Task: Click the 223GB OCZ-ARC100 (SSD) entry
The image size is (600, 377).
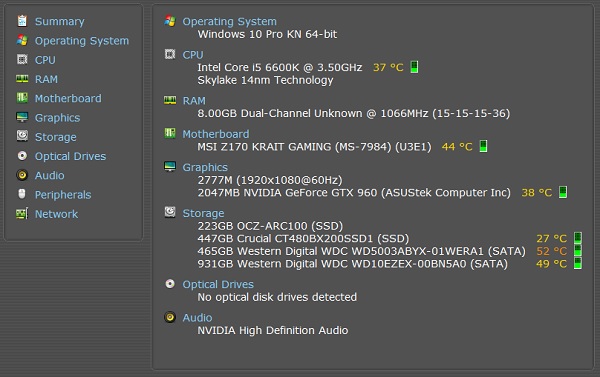Action: click(x=270, y=226)
